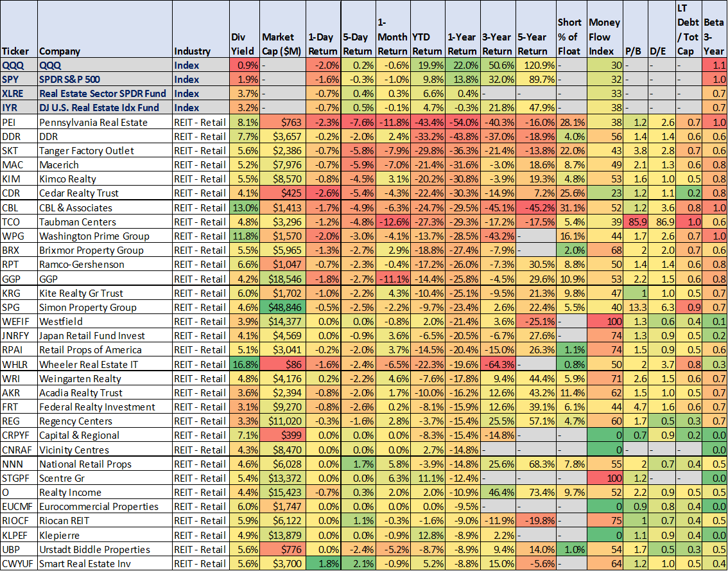Select the Short % of Float header
Viewport: 728px width, 571px height.
[x=571, y=29]
